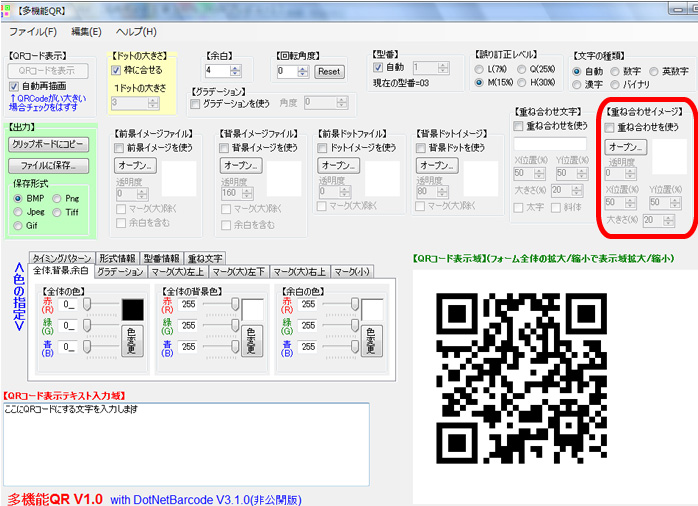
Task: Switch to タイミングパターン tab
Action: click(x=62, y=259)
